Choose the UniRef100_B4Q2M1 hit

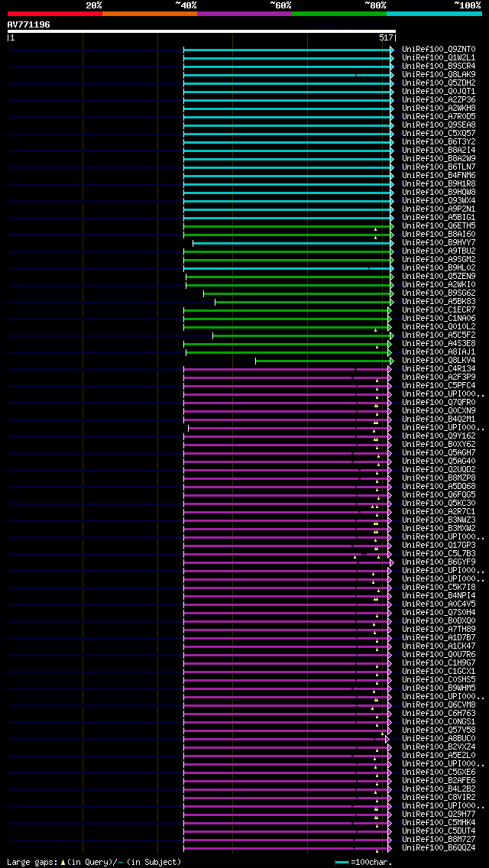439,419
